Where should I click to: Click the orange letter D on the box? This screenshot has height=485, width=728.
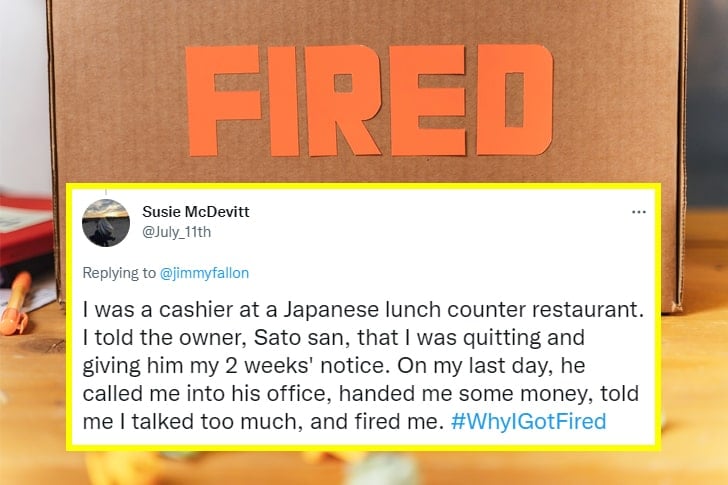[514, 101]
